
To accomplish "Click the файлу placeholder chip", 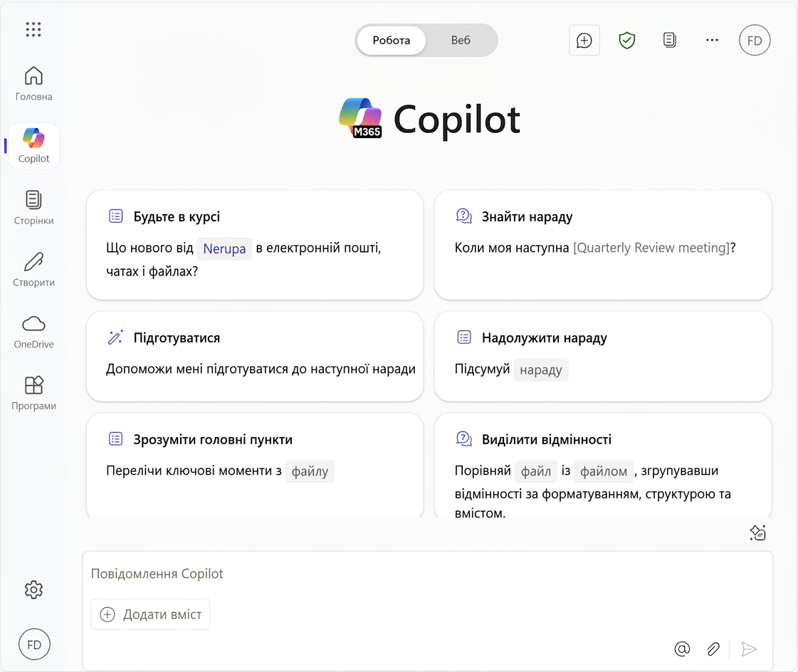I will coord(310,471).
